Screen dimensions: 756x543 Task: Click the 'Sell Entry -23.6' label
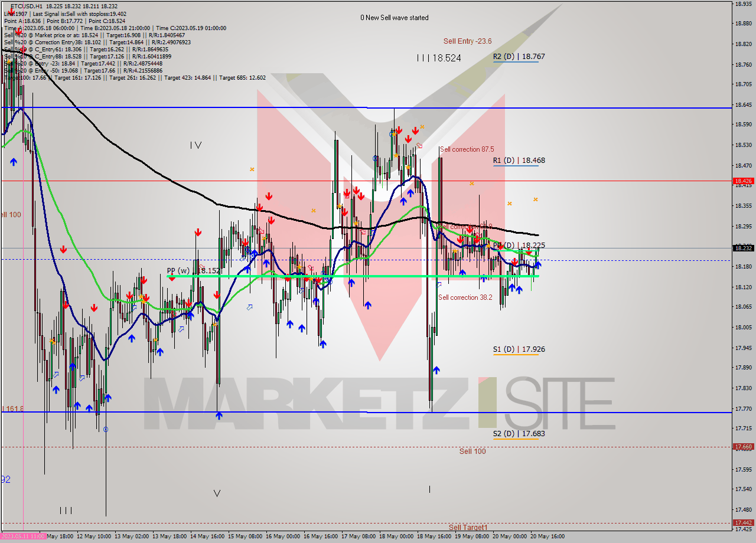(468, 41)
